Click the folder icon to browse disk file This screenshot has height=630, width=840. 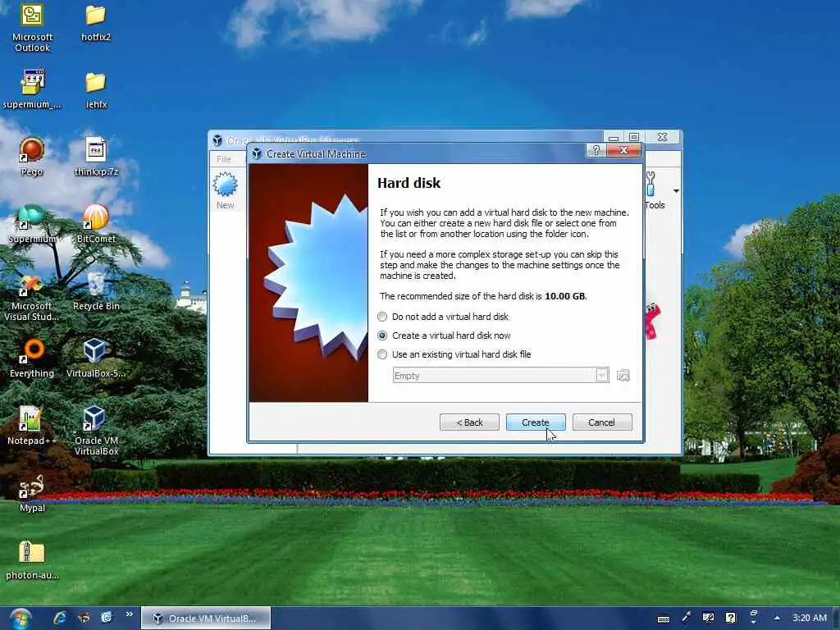coord(623,376)
